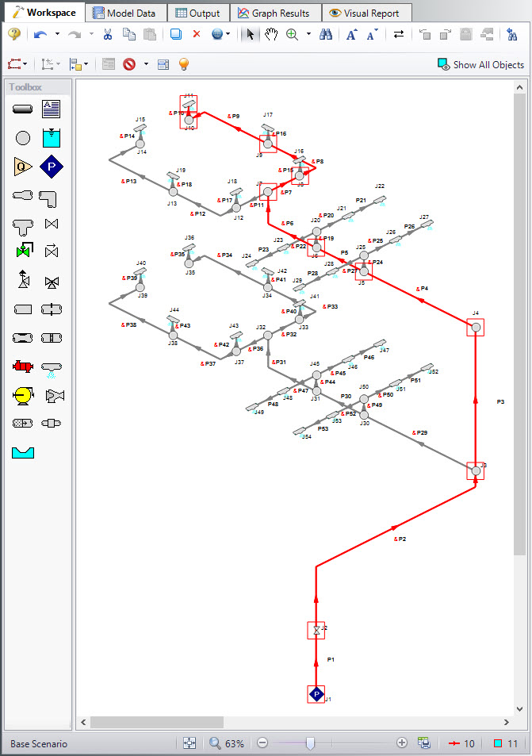Choose the Assigned Flow junction tool

[23, 167]
